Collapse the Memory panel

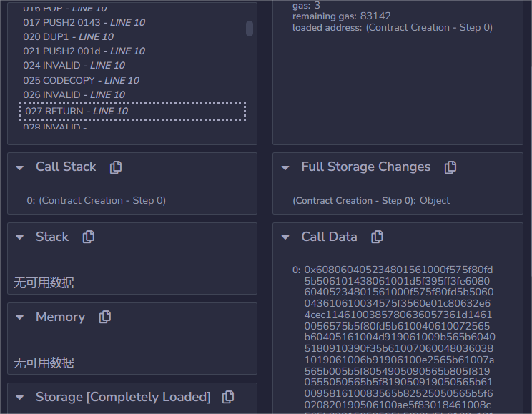point(20,317)
